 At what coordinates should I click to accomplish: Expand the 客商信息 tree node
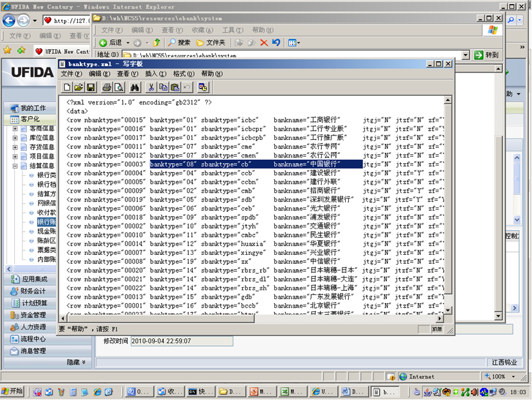[15, 129]
